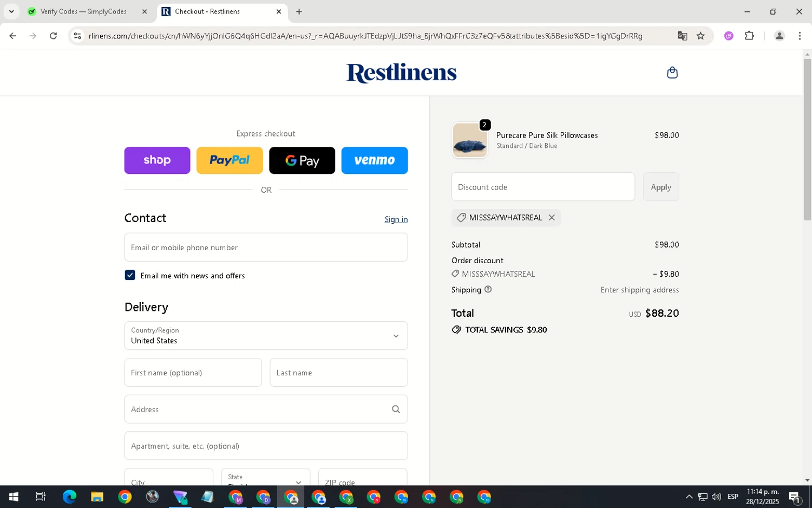The image size is (812, 508).
Task: Open a new browser tab
Action: click(x=299, y=11)
